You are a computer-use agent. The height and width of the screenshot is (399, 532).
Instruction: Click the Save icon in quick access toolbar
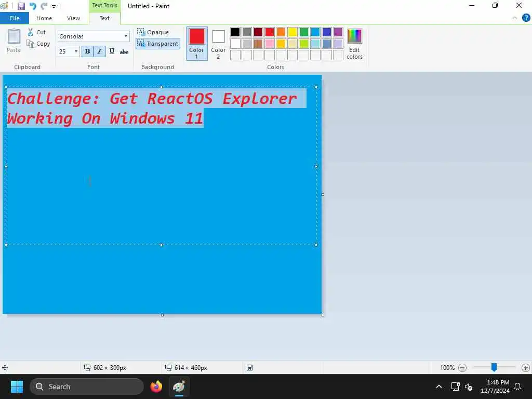tap(21, 6)
